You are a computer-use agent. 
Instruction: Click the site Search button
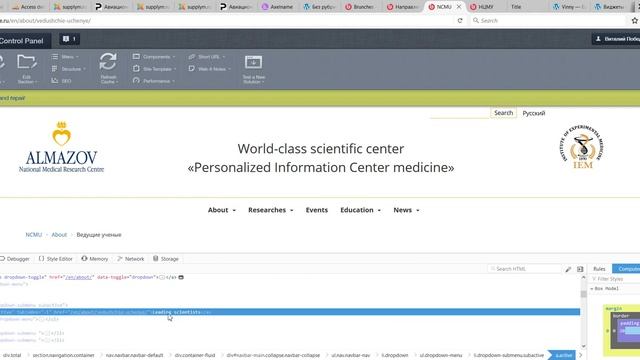(503, 113)
